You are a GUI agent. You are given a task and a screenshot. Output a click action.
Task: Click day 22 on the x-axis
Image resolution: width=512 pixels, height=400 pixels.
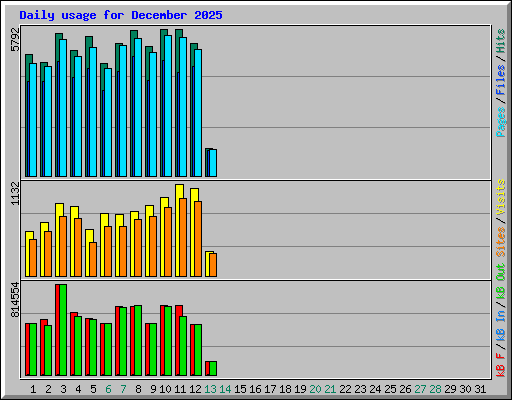pyautogui.click(x=345, y=389)
